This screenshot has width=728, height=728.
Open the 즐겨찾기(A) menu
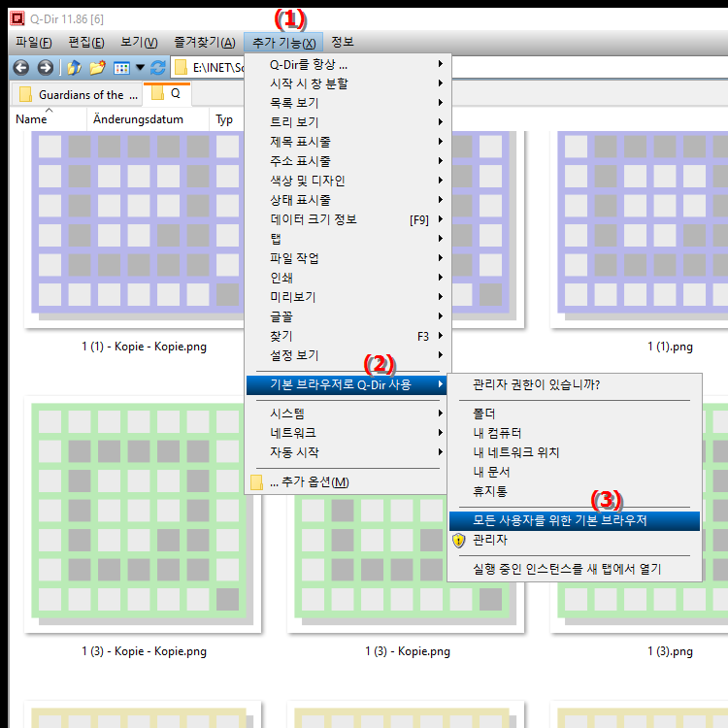click(204, 43)
